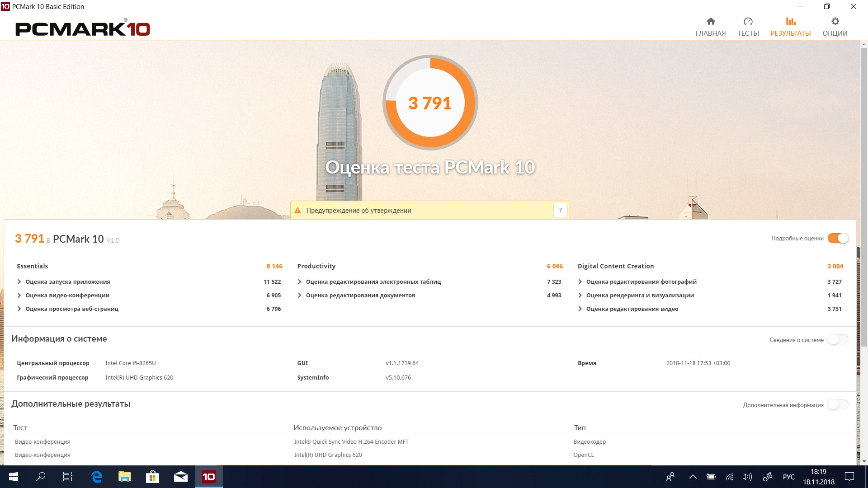
Task: Switch to the Результаты tab
Action: click(x=790, y=27)
